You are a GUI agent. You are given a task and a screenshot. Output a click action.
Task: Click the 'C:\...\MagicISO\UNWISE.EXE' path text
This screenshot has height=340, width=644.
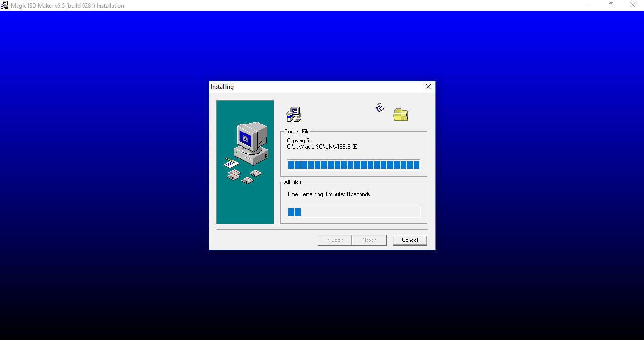pos(322,147)
